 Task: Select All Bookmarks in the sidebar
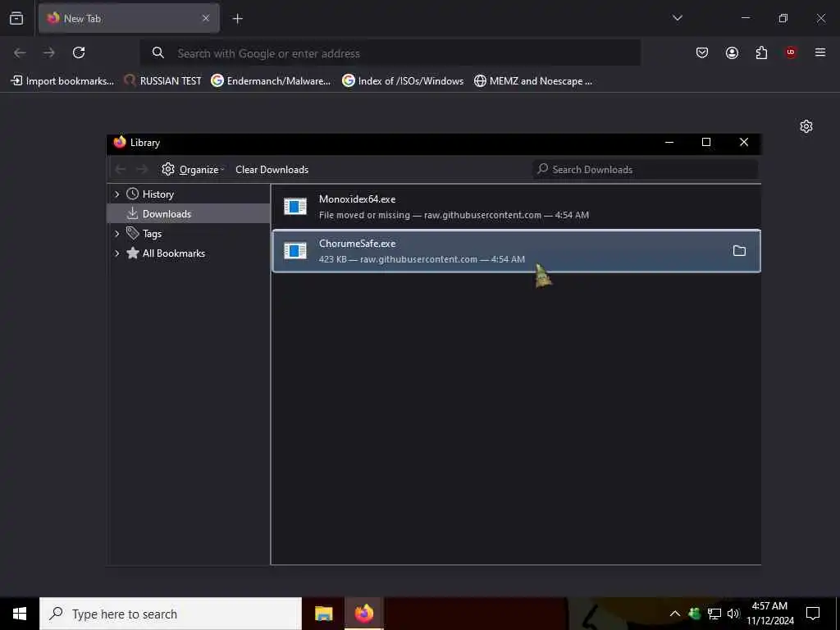click(x=174, y=253)
